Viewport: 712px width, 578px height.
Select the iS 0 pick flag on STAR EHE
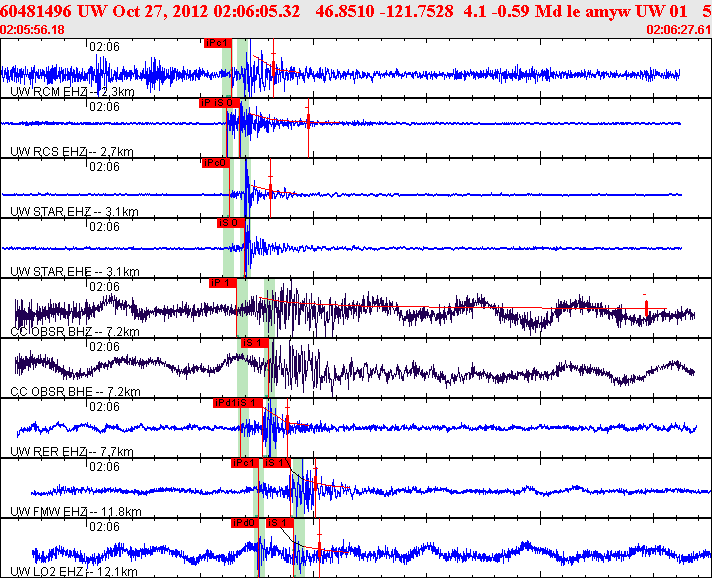coord(231,223)
